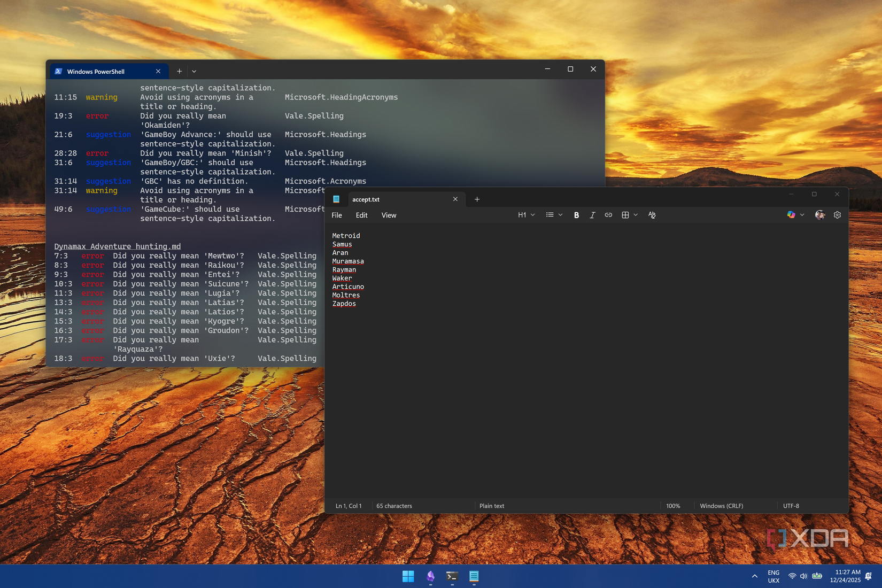Select the Windows PowerShell tab
This screenshot has height=588, width=882.
tap(109, 72)
